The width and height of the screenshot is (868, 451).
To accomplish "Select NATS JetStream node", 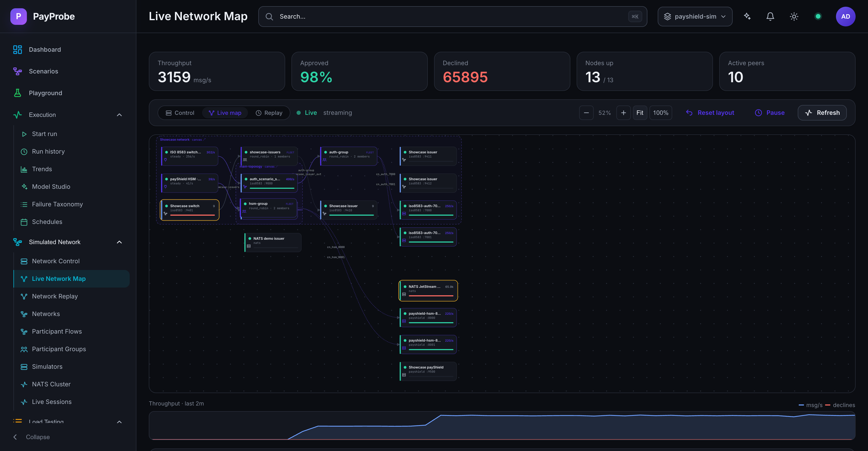I will 428,290.
